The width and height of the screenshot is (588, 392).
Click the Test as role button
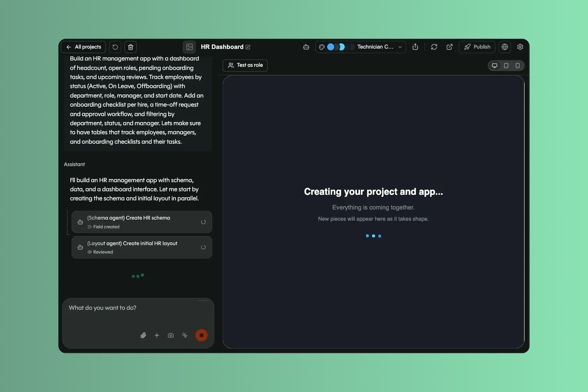(x=245, y=65)
